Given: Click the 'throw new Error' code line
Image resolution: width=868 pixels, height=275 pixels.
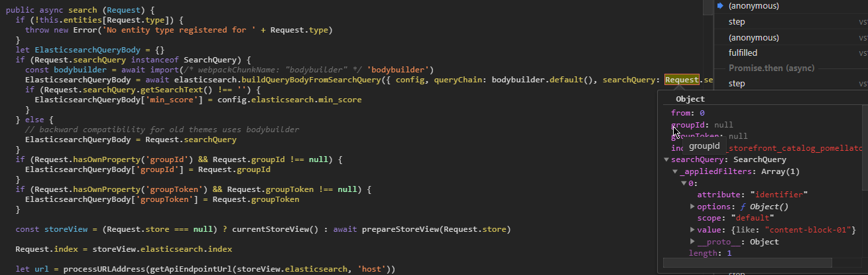Looking at the screenshot, I should 178,30.
